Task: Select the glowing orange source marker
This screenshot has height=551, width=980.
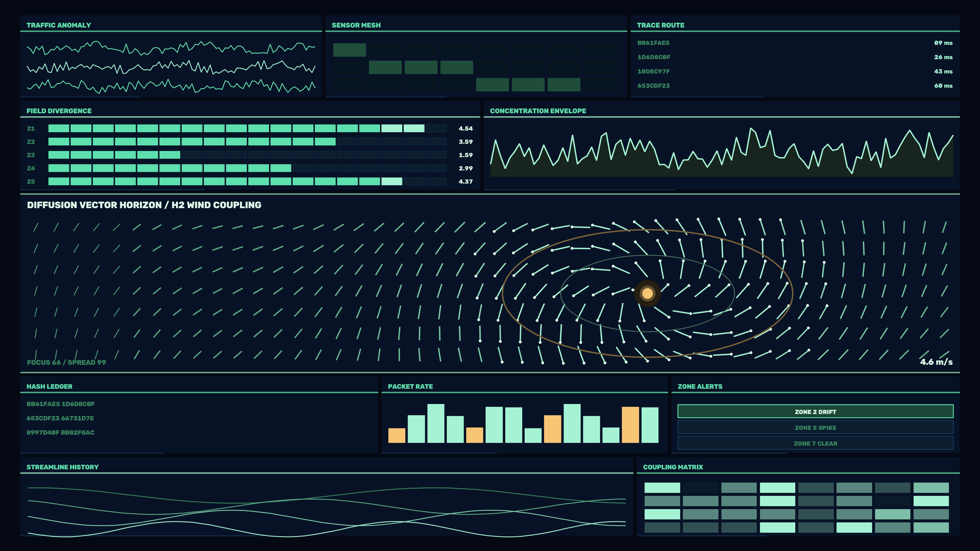Action: point(647,293)
